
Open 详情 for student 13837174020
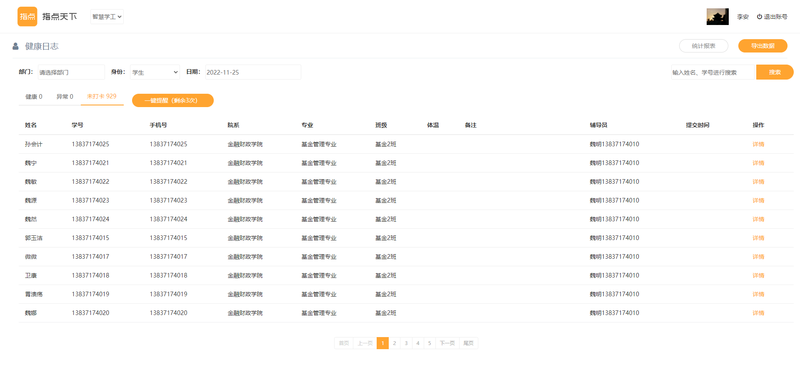point(758,313)
